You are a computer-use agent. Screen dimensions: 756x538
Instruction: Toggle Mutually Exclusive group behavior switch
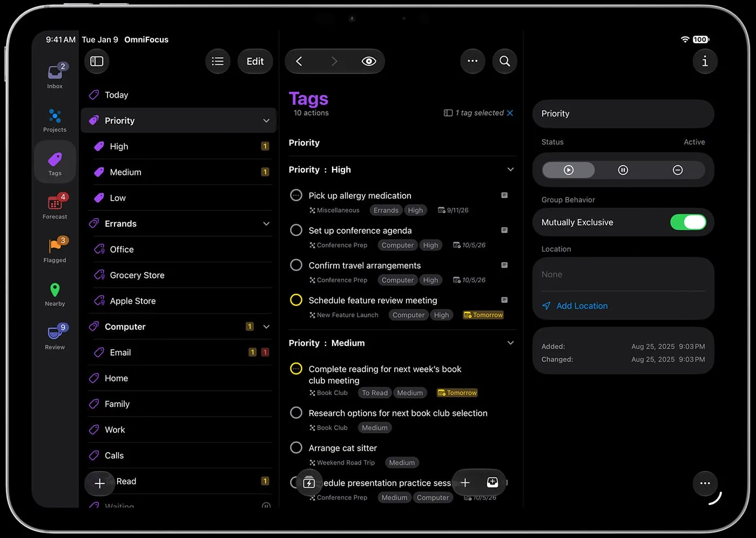[688, 222]
